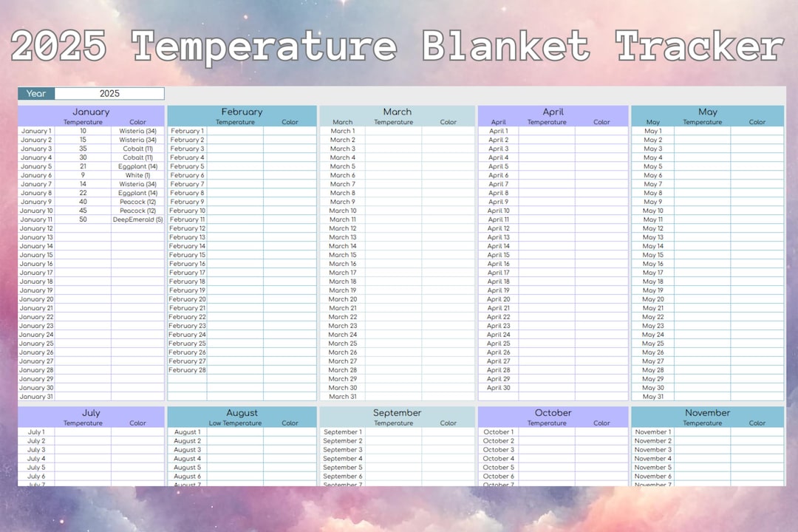Screen dimensions: 798x532
Task: Click the Cobalt (11) cell for January 3
Action: pyautogui.click(x=137, y=149)
